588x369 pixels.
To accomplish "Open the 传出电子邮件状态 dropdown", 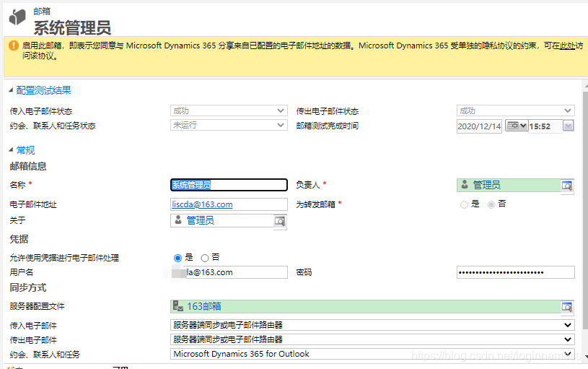I will point(516,110).
